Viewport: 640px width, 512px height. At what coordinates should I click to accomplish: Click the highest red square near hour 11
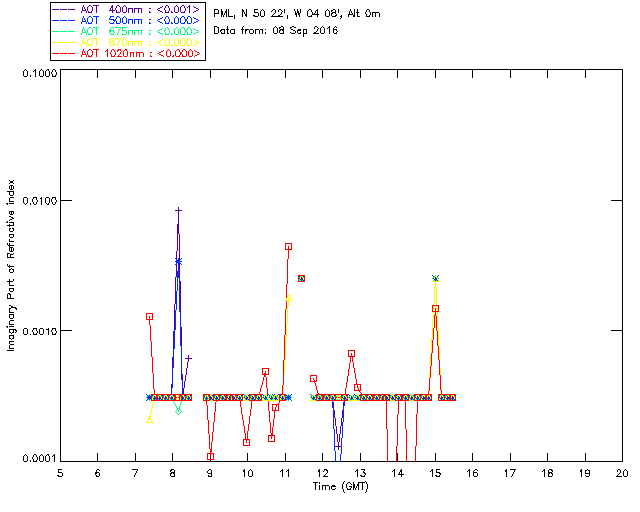coord(289,247)
